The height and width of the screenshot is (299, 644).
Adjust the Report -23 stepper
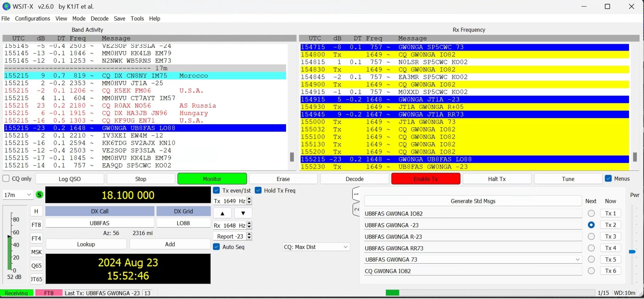(x=249, y=236)
